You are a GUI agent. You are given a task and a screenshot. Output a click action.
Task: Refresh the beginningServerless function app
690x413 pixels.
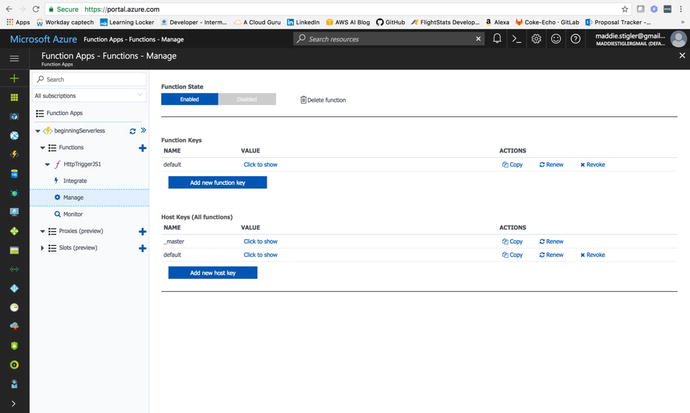click(x=132, y=130)
